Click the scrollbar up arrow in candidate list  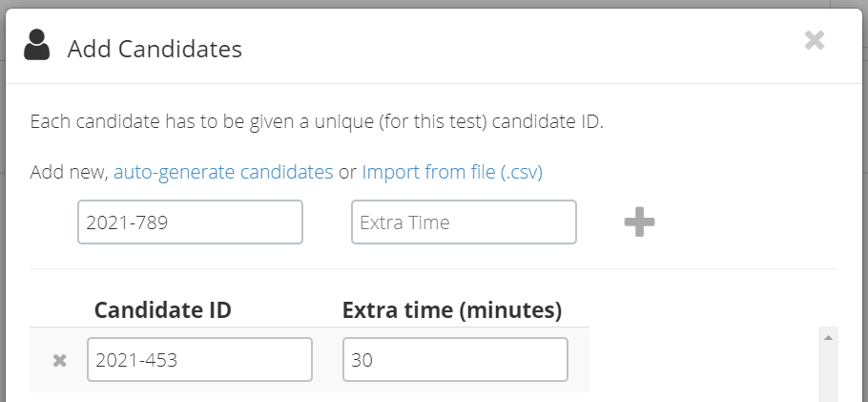click(828, 337)
